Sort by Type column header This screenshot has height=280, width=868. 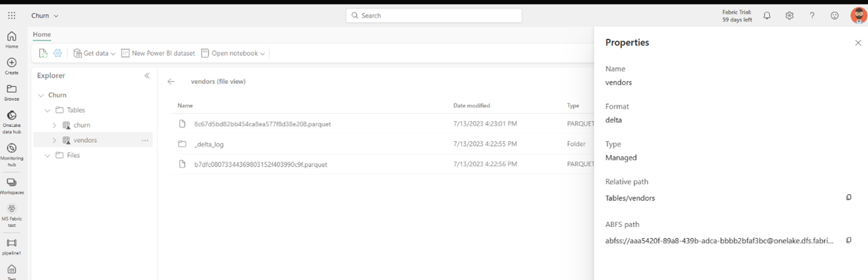point(573,106)
